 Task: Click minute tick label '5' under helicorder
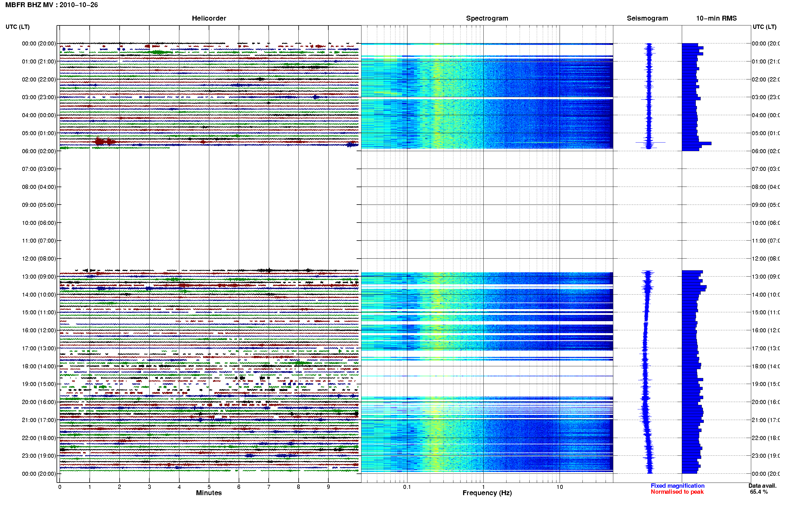click(x=209, y=487)
